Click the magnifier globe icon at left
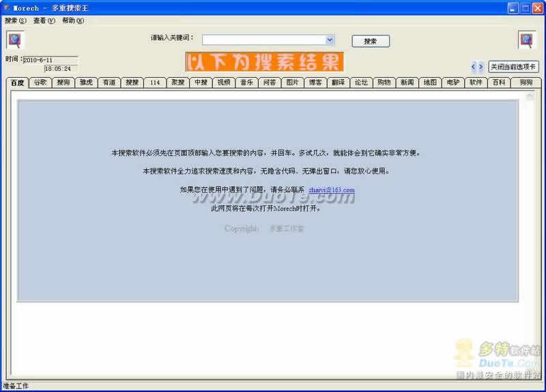546x392 pixels. pos(15,40)
